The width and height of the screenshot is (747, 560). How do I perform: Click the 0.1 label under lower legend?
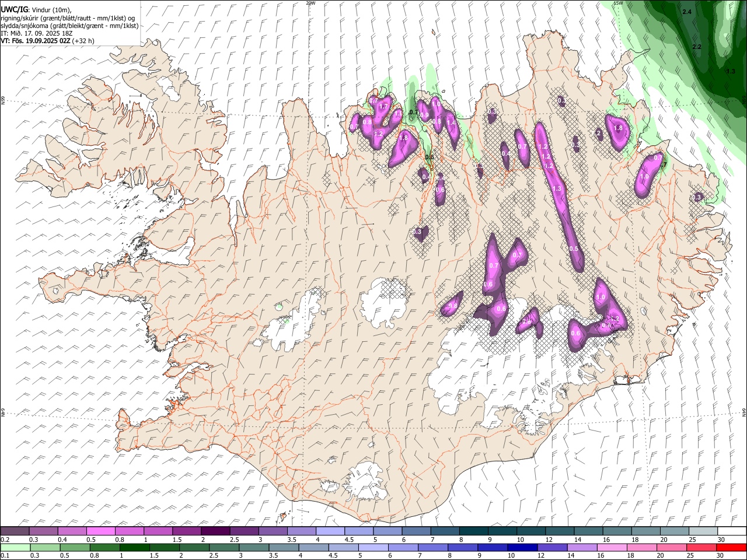[x=5, y=556]
